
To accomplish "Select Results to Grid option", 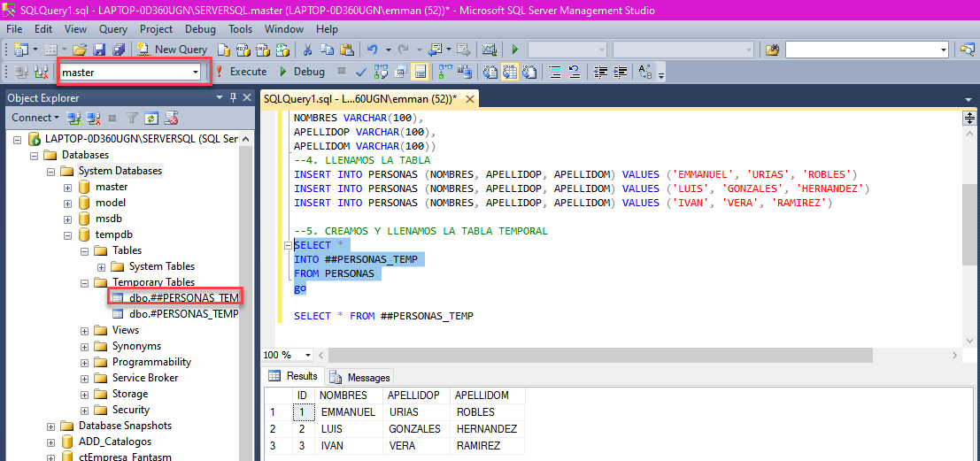I will click(x=510, y=72).
